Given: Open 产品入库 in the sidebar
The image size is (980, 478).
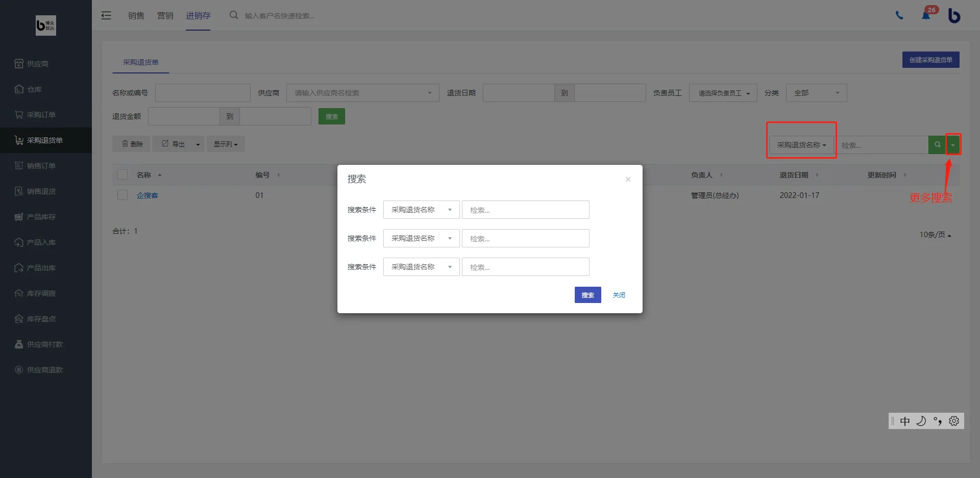Looking at the screenshot, I should coord(46,242).
